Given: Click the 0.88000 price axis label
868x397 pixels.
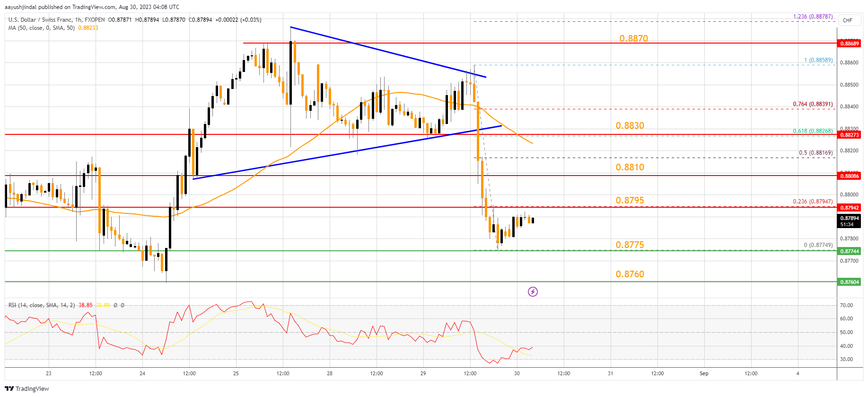Looking at the screenshot, I should 849,194.
